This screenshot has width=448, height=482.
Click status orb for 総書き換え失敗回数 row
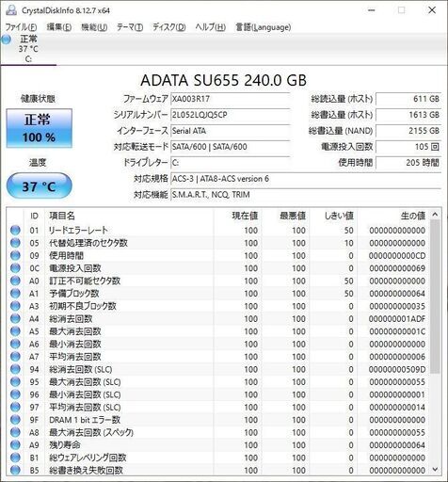pos(15,470)
